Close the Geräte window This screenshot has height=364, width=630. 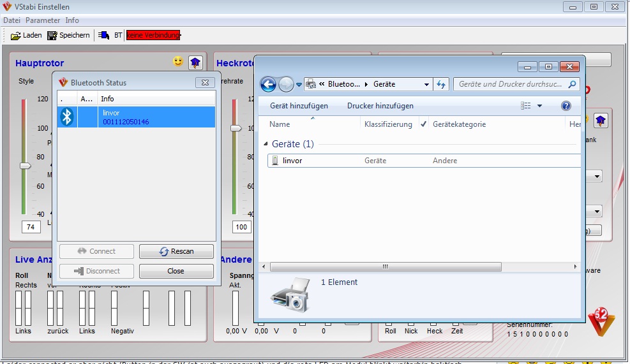(569, 67)
